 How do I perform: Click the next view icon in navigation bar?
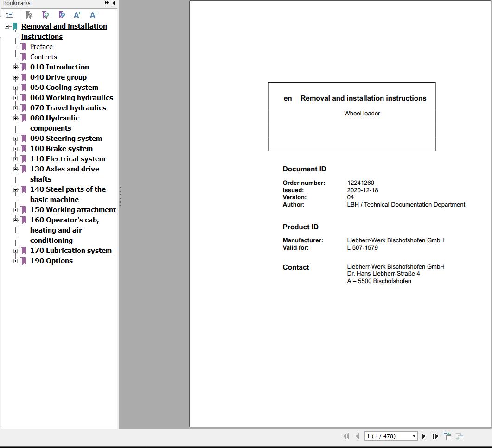460,436
